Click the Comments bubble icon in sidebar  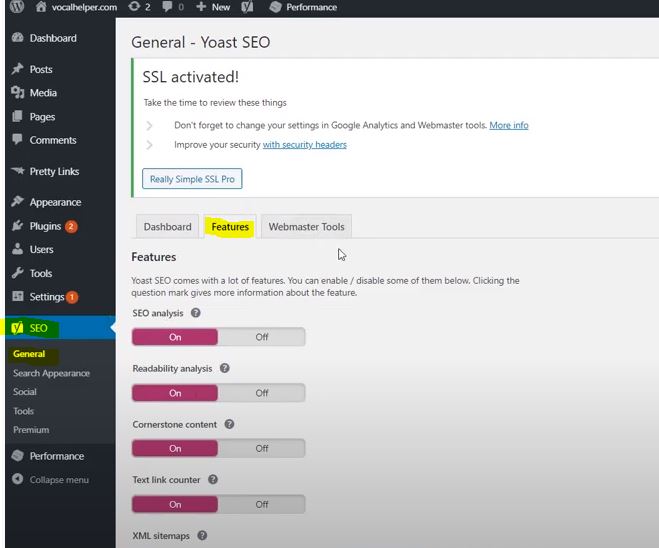pos(18,140)
